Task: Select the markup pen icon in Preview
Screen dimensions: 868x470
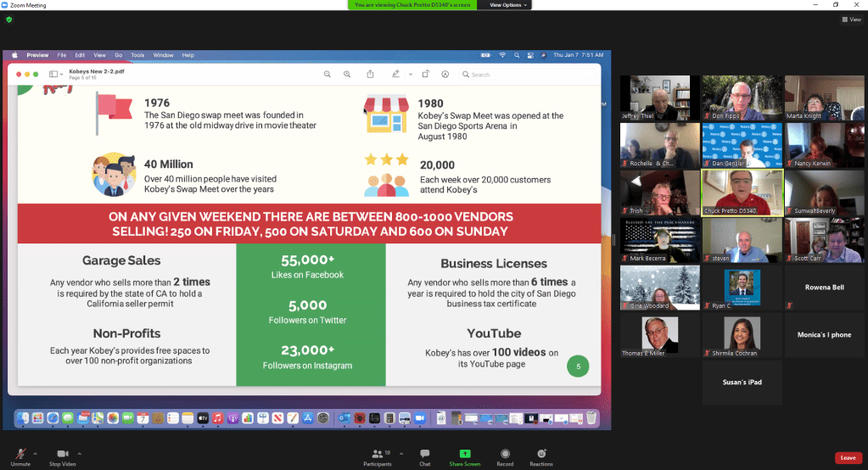Action: point(396,75)
